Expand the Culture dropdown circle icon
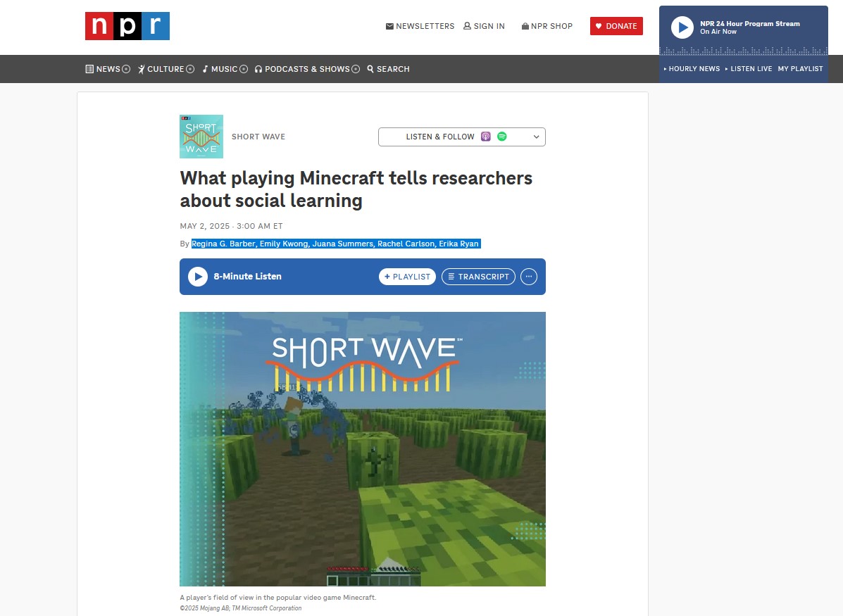 190,69
